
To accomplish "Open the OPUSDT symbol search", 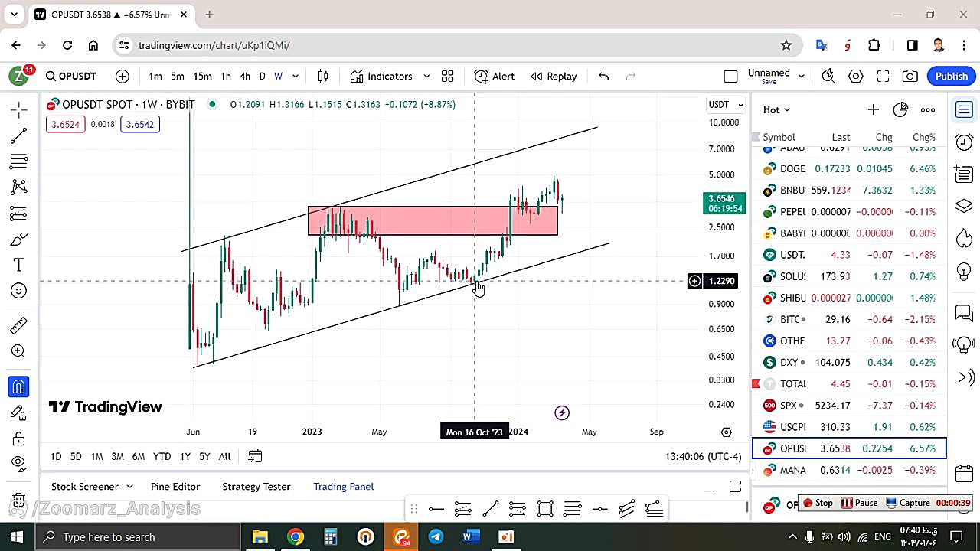I will (71, 76).
